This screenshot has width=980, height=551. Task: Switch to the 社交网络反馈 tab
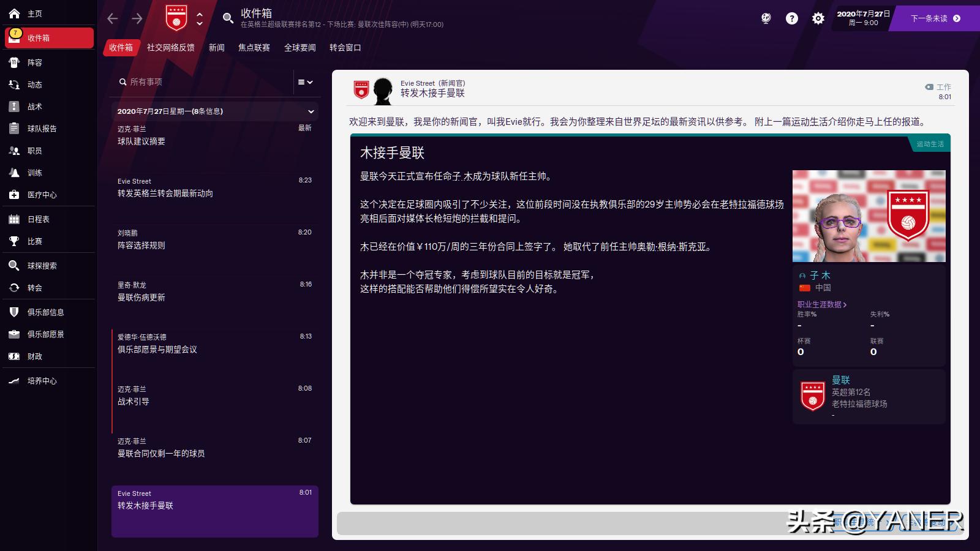(x=170, y=48)
